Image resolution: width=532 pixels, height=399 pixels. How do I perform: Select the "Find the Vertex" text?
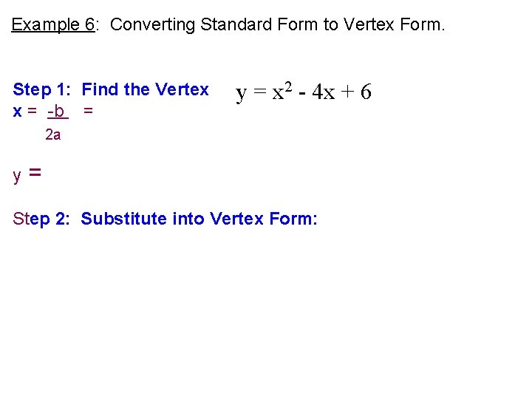145,89
